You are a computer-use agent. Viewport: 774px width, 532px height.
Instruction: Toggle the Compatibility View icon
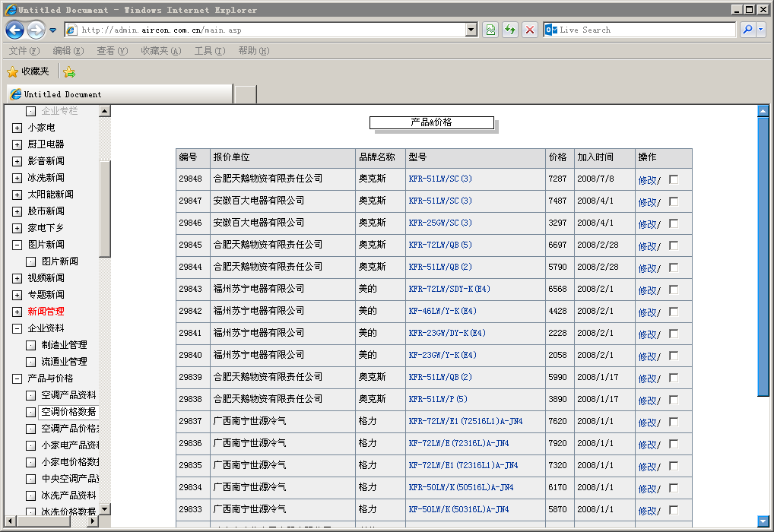pos(490,30)
